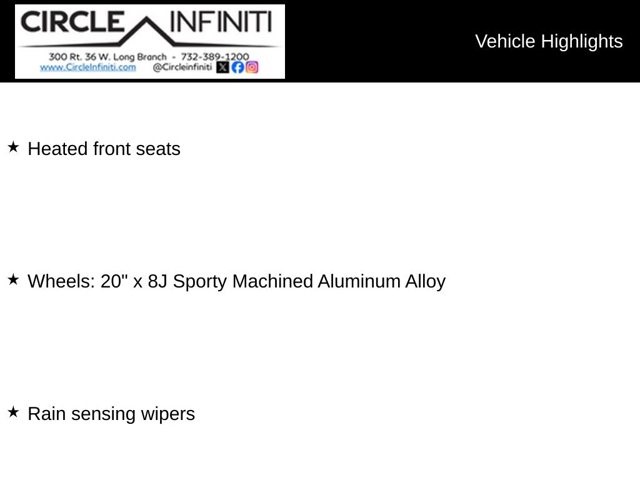The image size is (640, 480).
Task: Click the roof peak graphic in the Circle Infiniti logo
Action: click(x=147, y=31)
